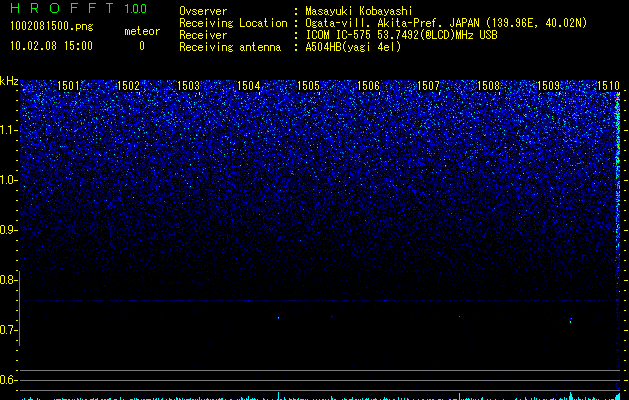Click time marker 1501
Screen dimensions: 629x400
coord(68,86)
